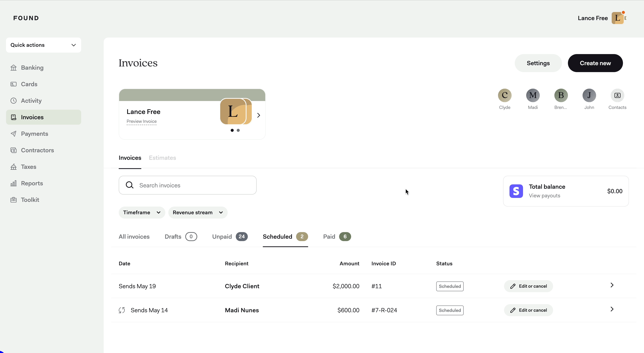Click the Reports bar-chart icon

[x=14, y=183]
